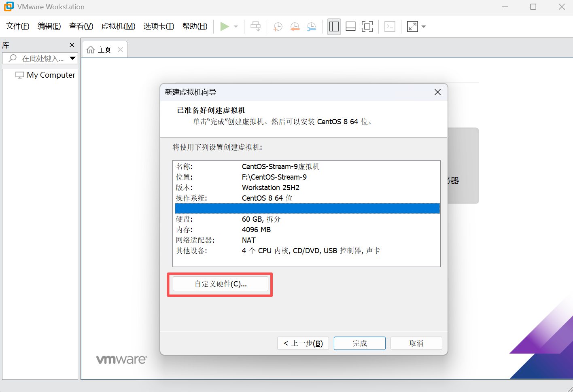Click the Take Snapshot clock icon
Image resolution: width=573 pixels, height=392 pixels.
pos(278,27)
